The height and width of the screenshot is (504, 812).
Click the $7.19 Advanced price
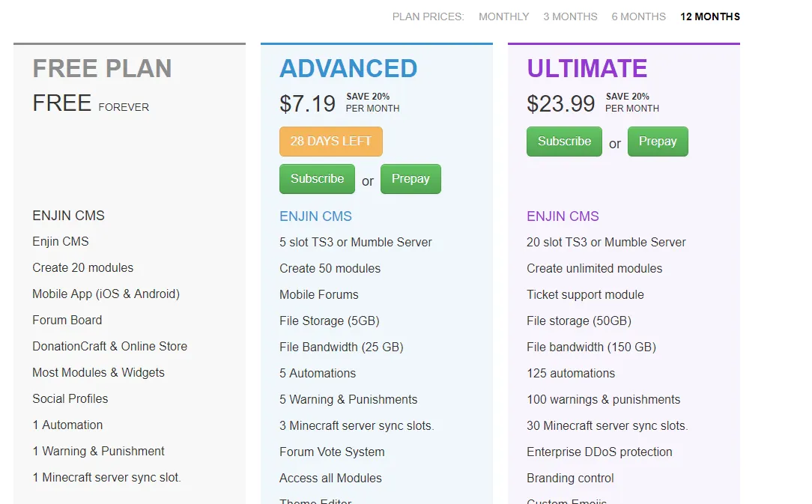[x=307, y=103]
